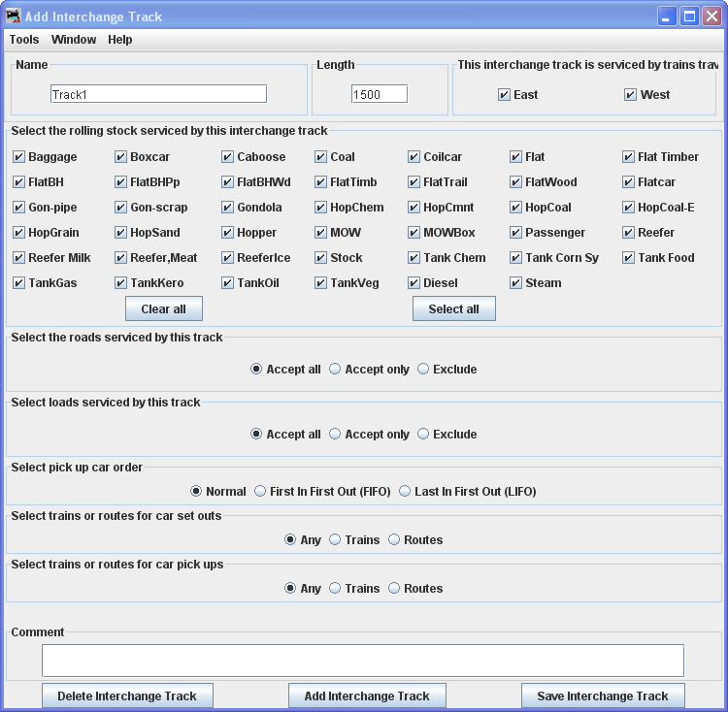Select Trains for car pick ups
Screen dimensions: 728x712
click(335, 589)
